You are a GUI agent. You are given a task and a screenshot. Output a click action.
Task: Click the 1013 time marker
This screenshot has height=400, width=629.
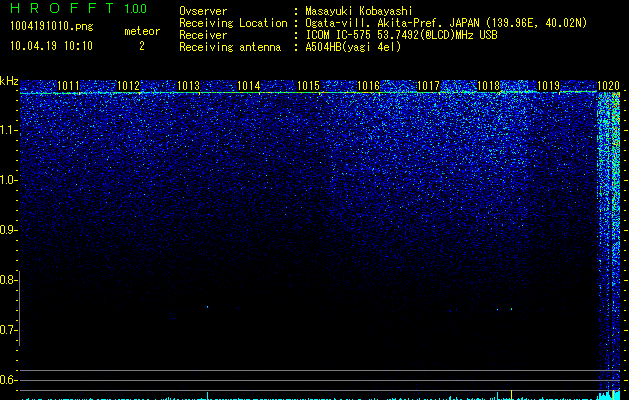coord(188,86)
